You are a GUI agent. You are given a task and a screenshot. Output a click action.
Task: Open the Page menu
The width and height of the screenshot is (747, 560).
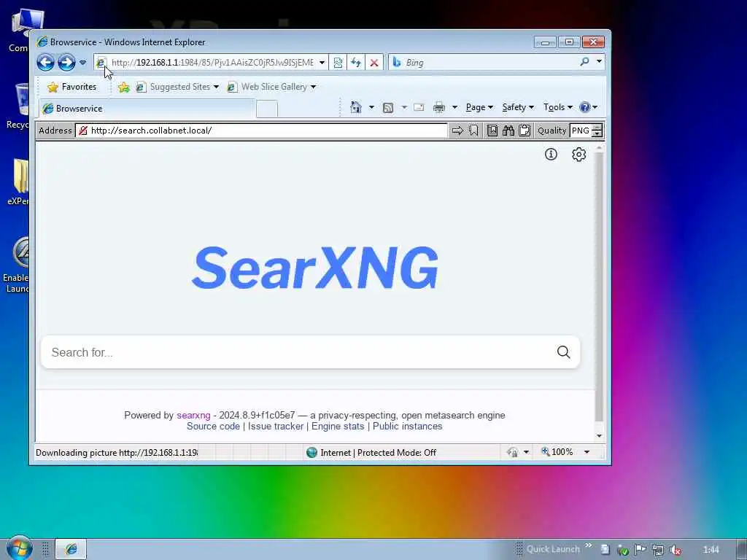click(x=479, y=107)
